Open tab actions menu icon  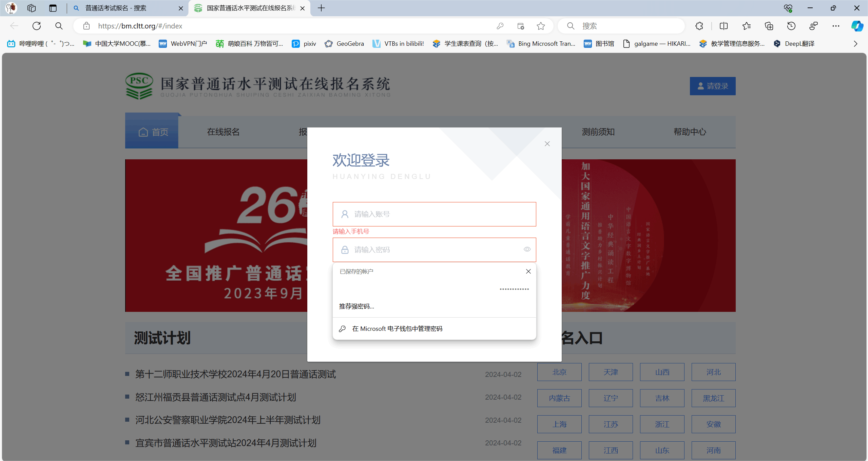tap(53, 8)
